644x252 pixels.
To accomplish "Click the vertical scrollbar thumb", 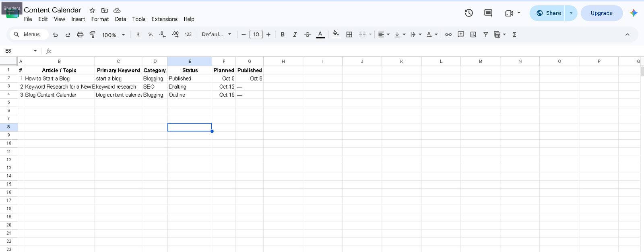I will [x=642, y=71].
